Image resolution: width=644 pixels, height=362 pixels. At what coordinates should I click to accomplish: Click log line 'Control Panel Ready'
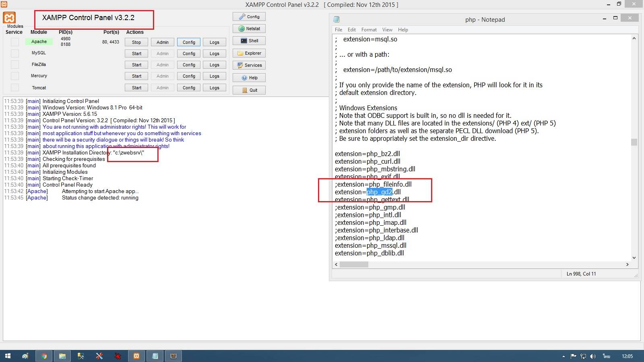coord(68,185)
